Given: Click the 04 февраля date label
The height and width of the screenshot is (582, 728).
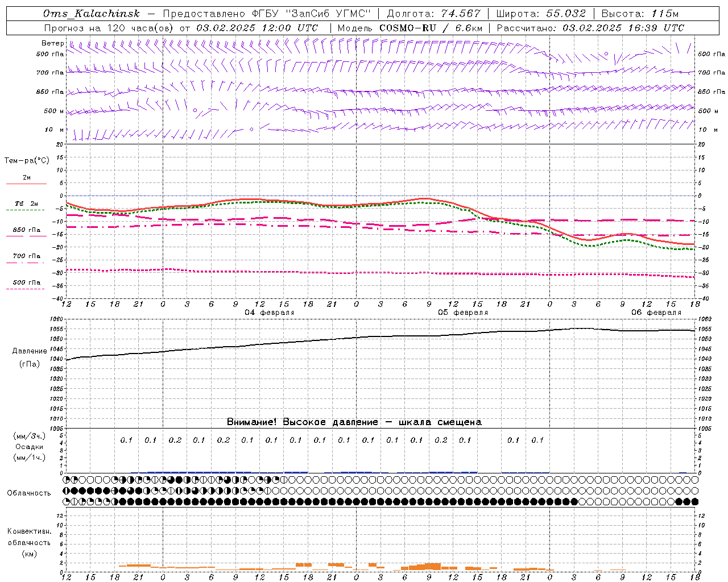Looking at the screenshot, I should coord(270,313).
